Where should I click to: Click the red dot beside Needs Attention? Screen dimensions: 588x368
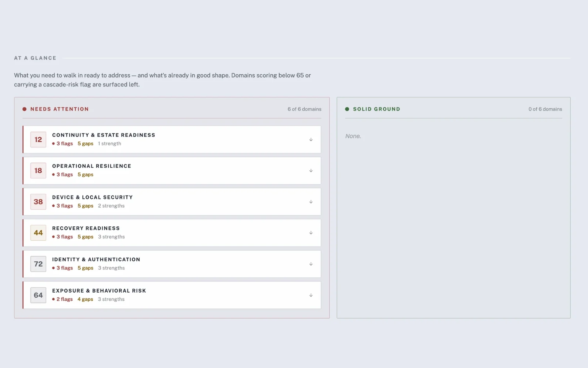(x=25, y=109)
